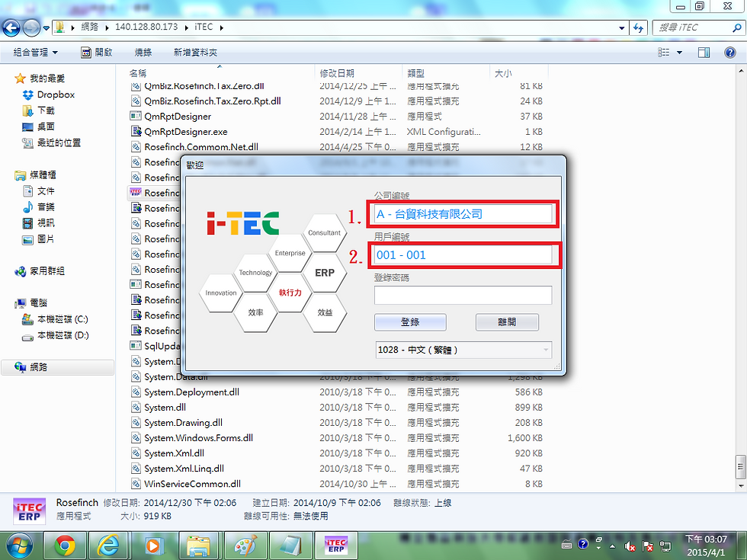Select System.Xml.dll file
Viewport: 747px width, 560px height.
coord(174,453)
